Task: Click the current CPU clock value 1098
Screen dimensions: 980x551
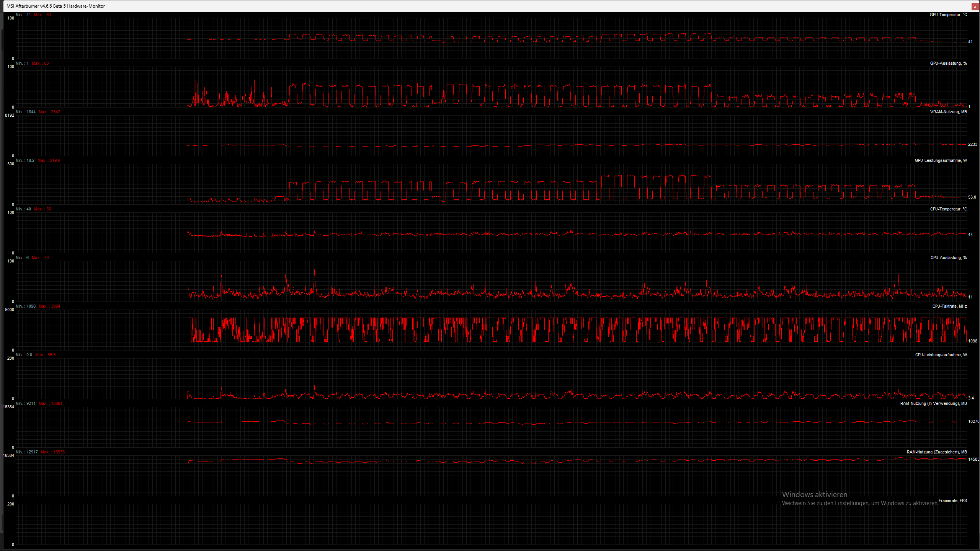Action: (x=972, y=341)
